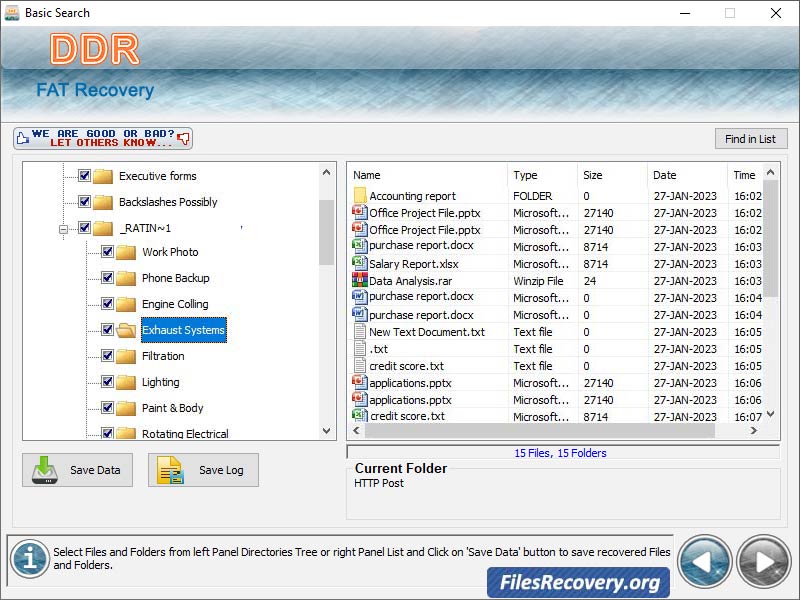Select the purchase report.docx document icon

(x=358, y=247)
